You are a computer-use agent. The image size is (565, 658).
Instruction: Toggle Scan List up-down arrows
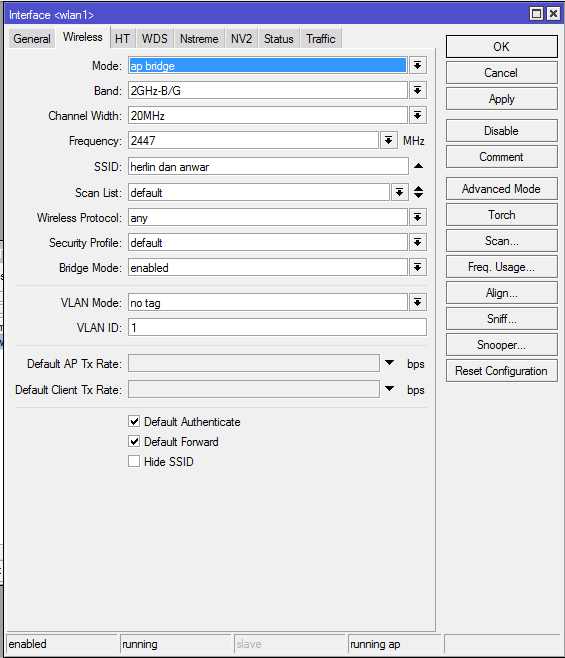pyautogui.click(x=419, y=192)
